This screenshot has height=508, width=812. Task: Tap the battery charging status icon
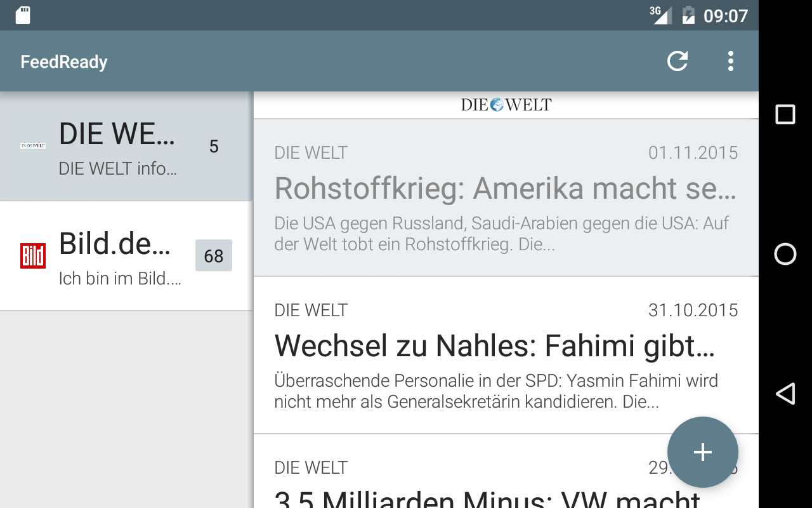point(688,15)
